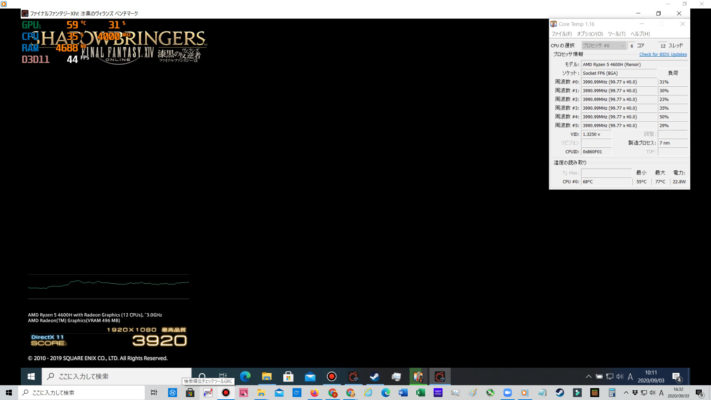Open File Explorer on upper captured taskbar
The width and height of the screenshot is (711, 400).
coord(267,376)
